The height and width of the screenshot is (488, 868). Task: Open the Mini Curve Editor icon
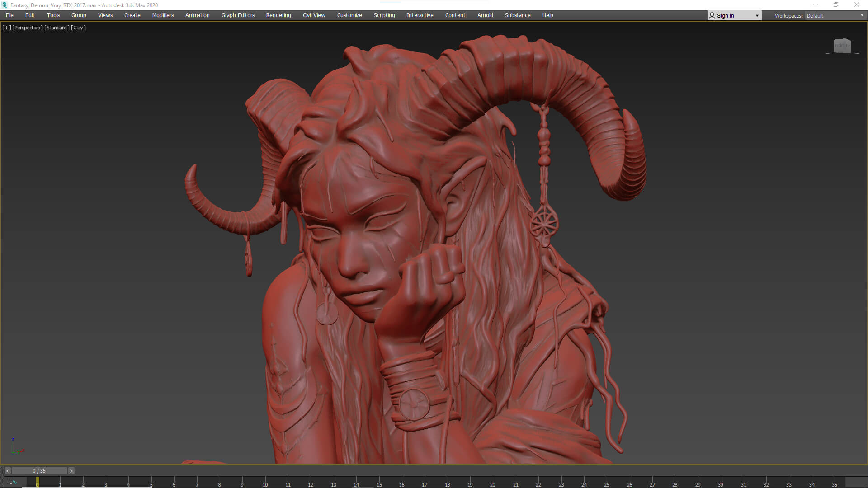pyautogui.click(x=13, y=482)
